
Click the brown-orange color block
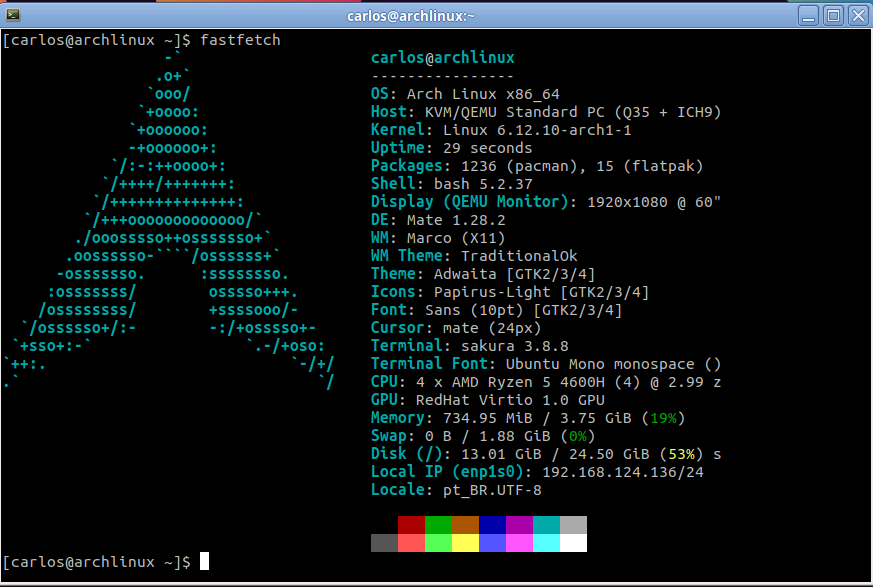coord(465,525)
